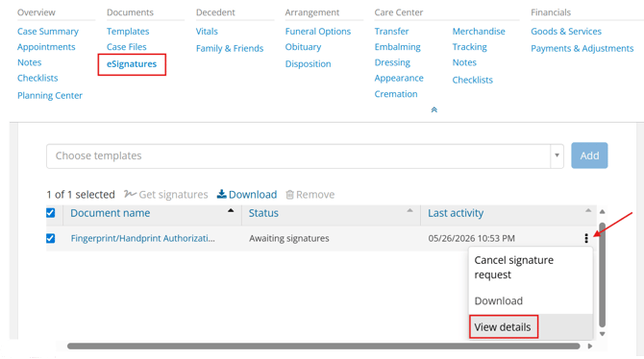Open eSignatures under Documents
This screenshot has height=359, width=644.
[132, 64]
